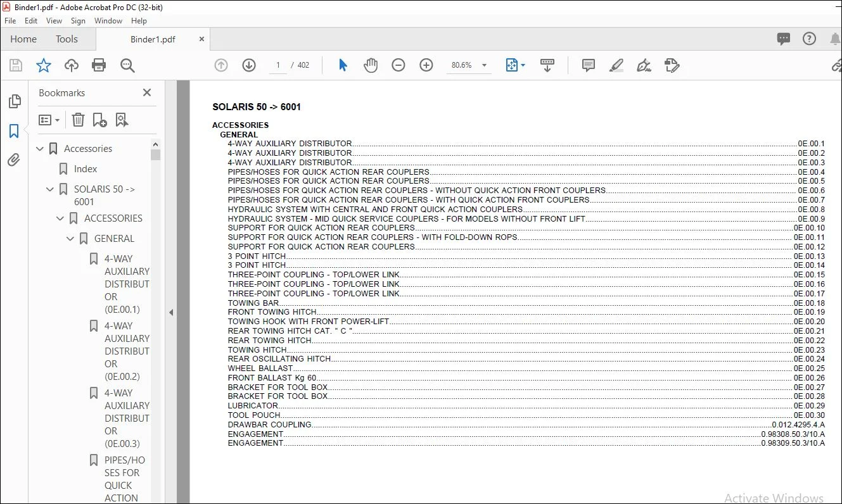Open the View menu
The width and height of the screenshot is (842, 504).
click(x=54, y=21)
